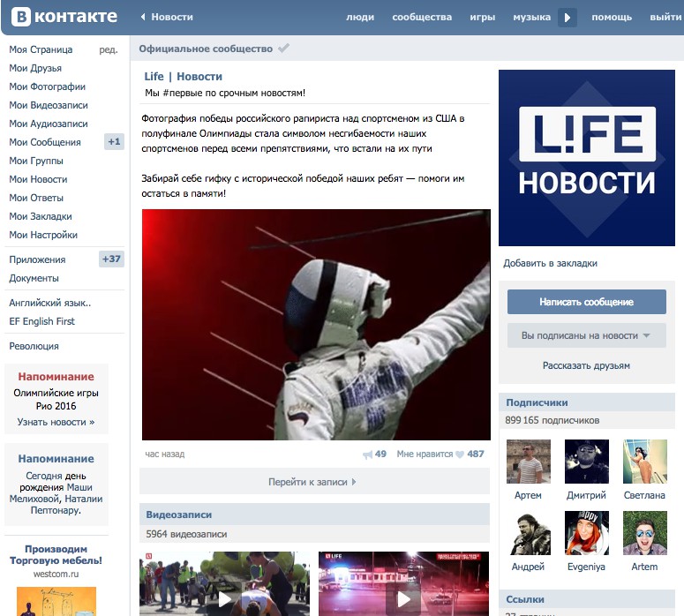The width and height of the screenshot is (684, 616).
Task: Click выйти to log out
Action: tap(665, 17)
